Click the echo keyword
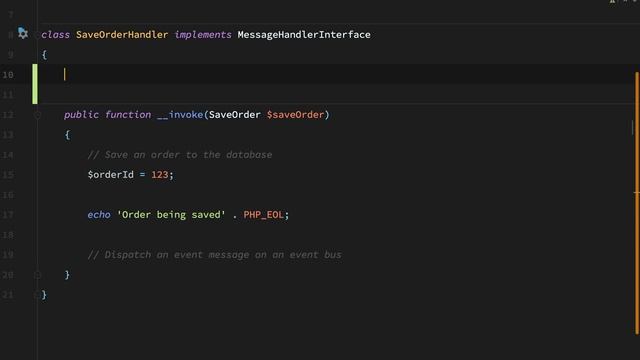 (99, 215)
